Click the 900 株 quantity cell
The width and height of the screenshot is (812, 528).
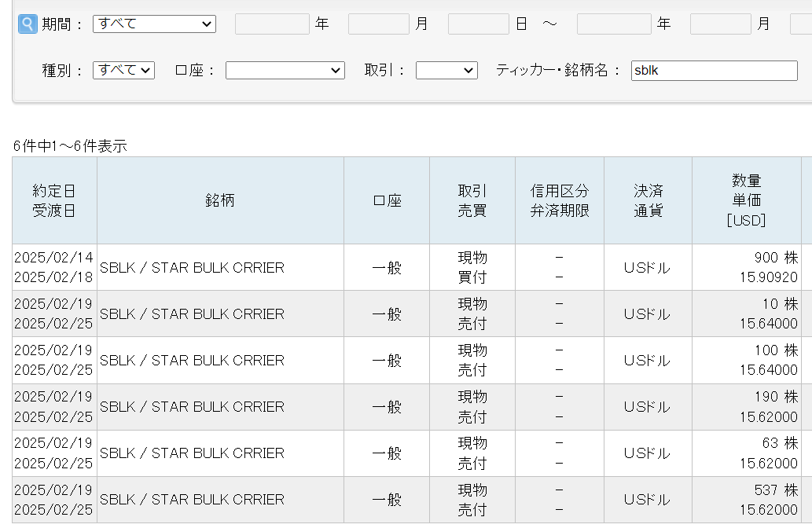pos(775,258)
